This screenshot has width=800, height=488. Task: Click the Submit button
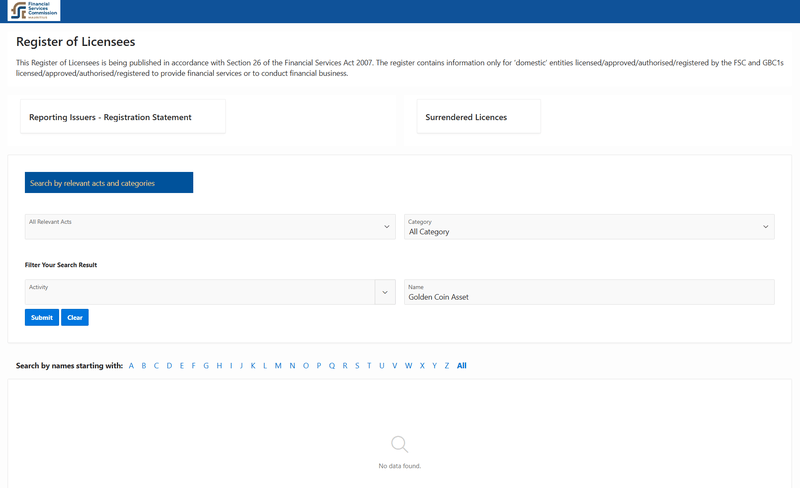click(42, 318)
